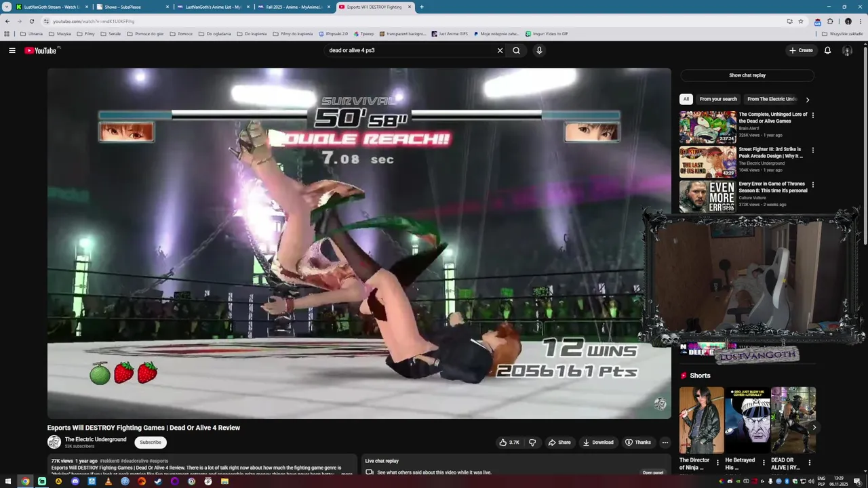The height and width of the screenshot is (488, 868).
Task: Select 'From The Electric Underground' chip
Action: (772, 99)
